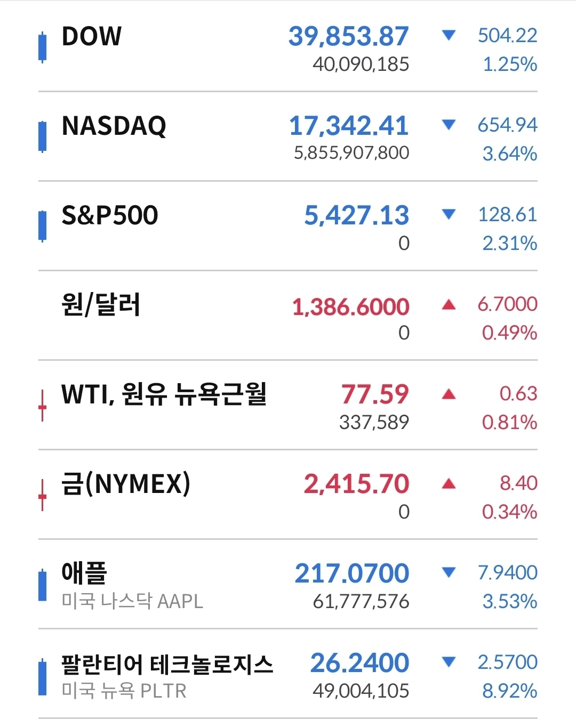576x728 pixels.
Task: Click the 원/달러 up arrow indicator
Action: click(x=449, y=304)
